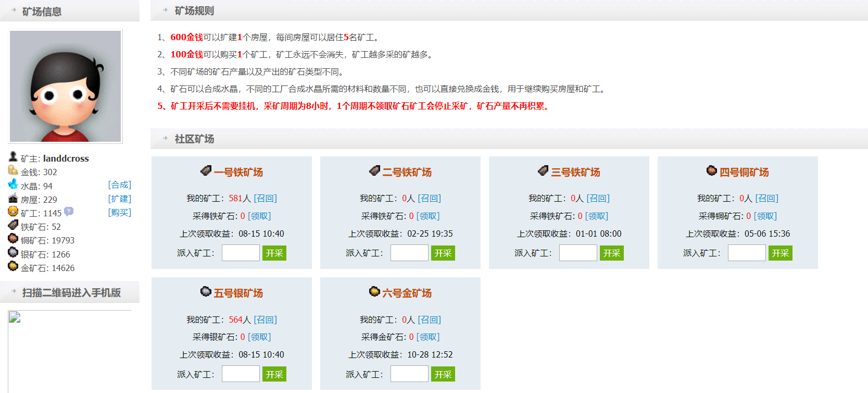Start mining with 开采 in 二号铁矿场
868x393 pixels.
coord(443,253)
